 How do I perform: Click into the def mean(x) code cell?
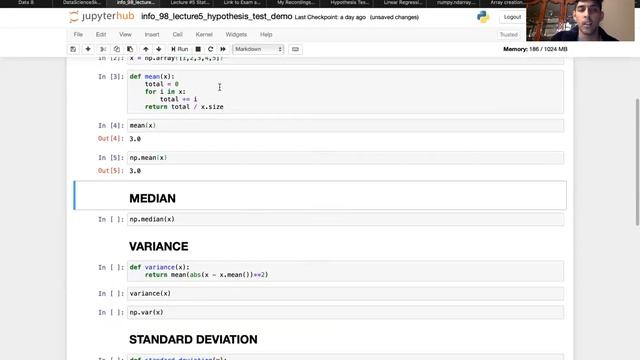click(x=345, y=91)
